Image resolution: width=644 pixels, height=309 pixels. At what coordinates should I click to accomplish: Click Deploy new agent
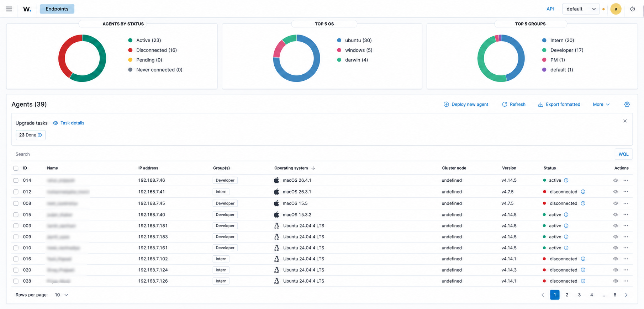click(466, 104)
